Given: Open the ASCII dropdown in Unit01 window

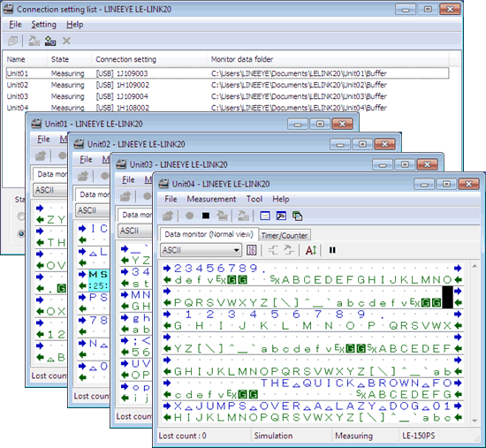Looking at the screenshot, I should click(x=49, y=190).
